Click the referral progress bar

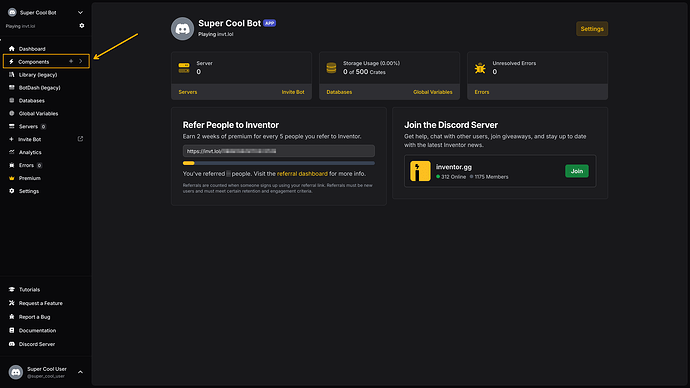coord(279,163)
